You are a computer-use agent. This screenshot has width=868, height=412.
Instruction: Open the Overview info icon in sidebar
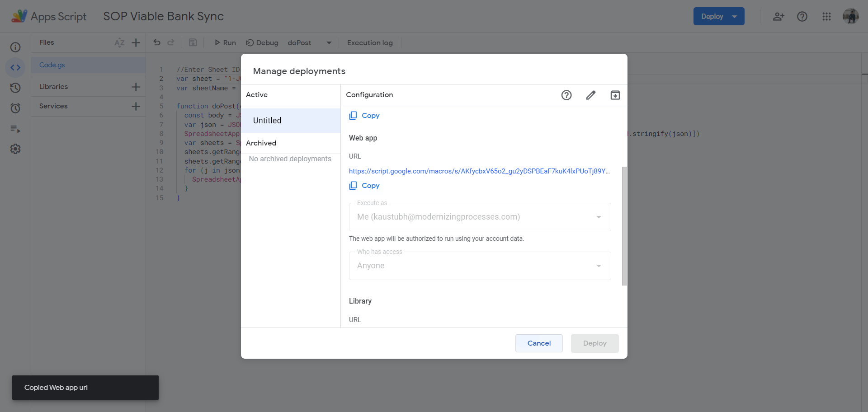15,47
